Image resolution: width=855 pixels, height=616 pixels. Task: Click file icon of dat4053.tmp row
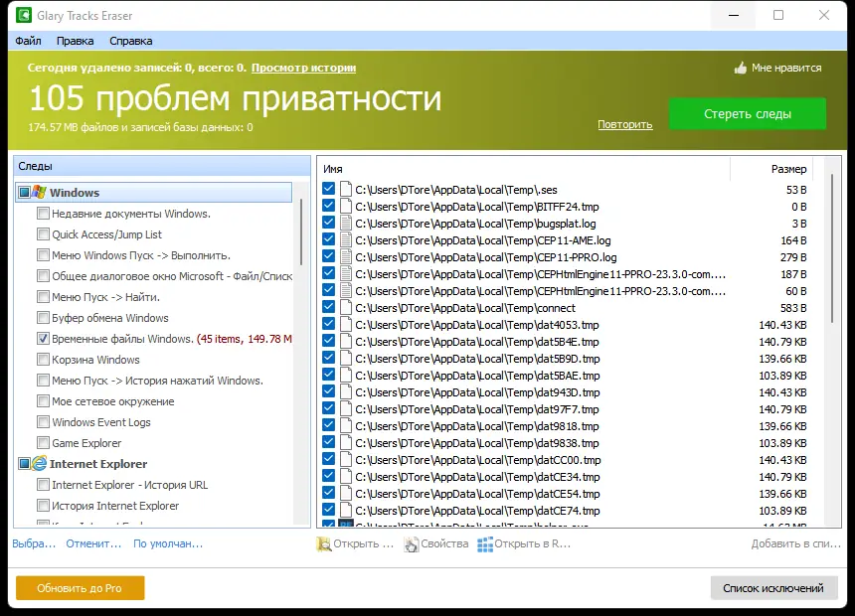(x=346, y=324)
